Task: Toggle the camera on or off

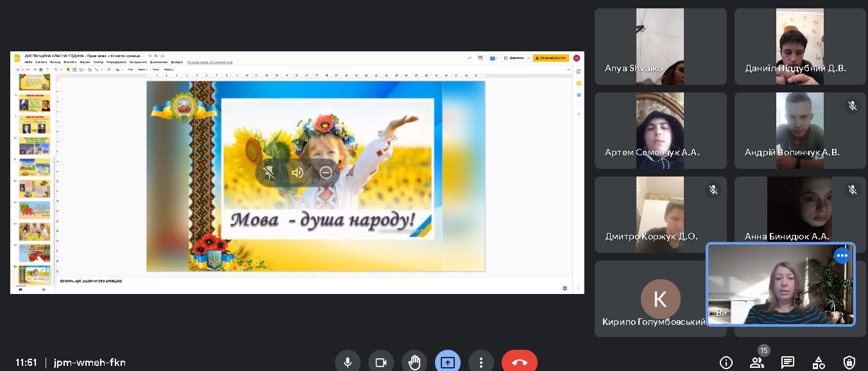Action: click(381, 363)
